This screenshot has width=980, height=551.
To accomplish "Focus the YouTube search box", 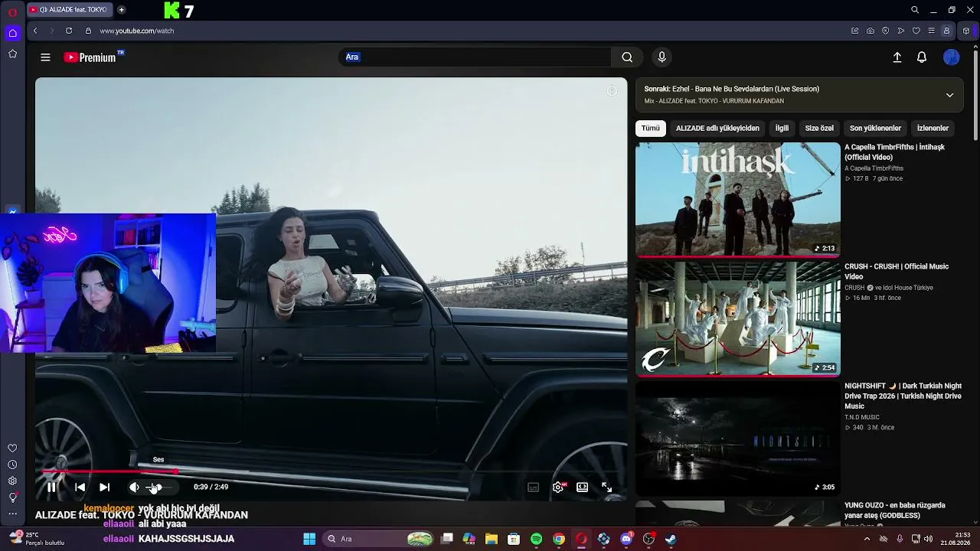I will click(475, 57).
